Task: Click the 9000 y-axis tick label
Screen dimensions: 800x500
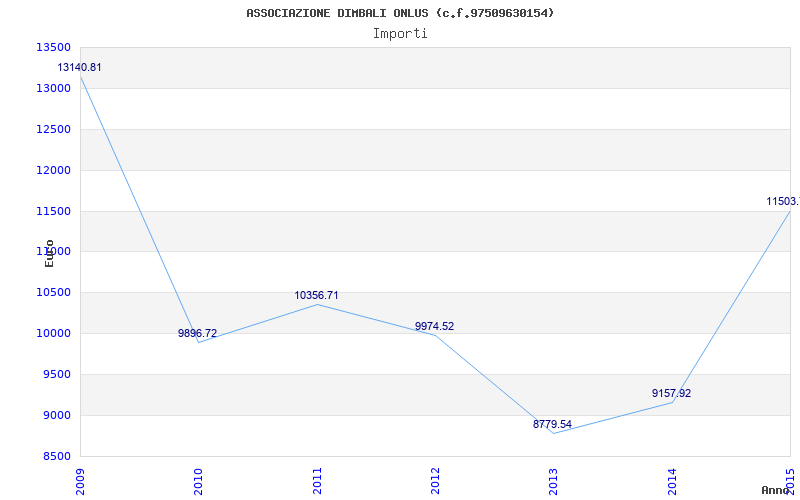Action: point(56,415)
